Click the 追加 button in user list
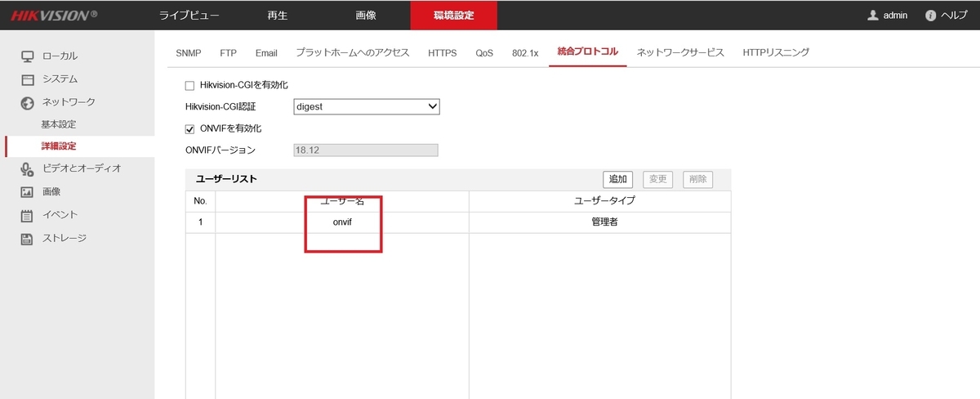 (617, 179)
